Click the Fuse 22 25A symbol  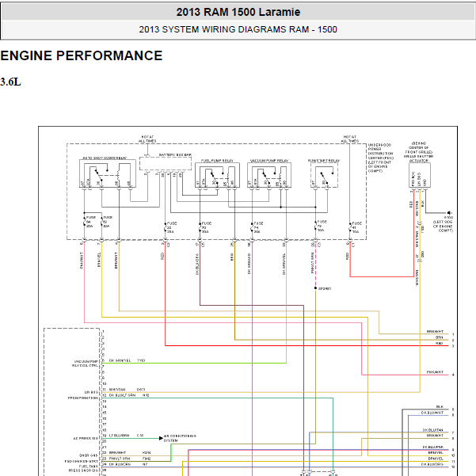coord(166,227)
